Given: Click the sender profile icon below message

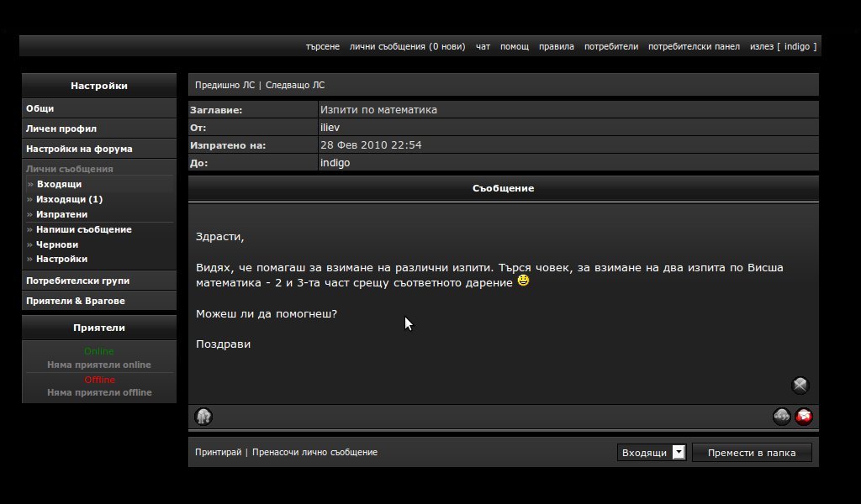Looking at the screenshot, I should (203, 417).
